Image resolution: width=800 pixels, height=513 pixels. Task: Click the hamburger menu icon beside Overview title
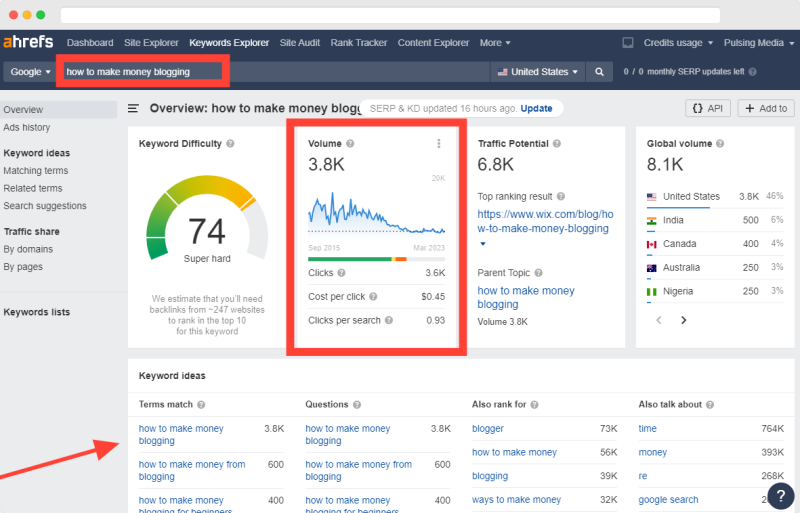tap(133, 108)
